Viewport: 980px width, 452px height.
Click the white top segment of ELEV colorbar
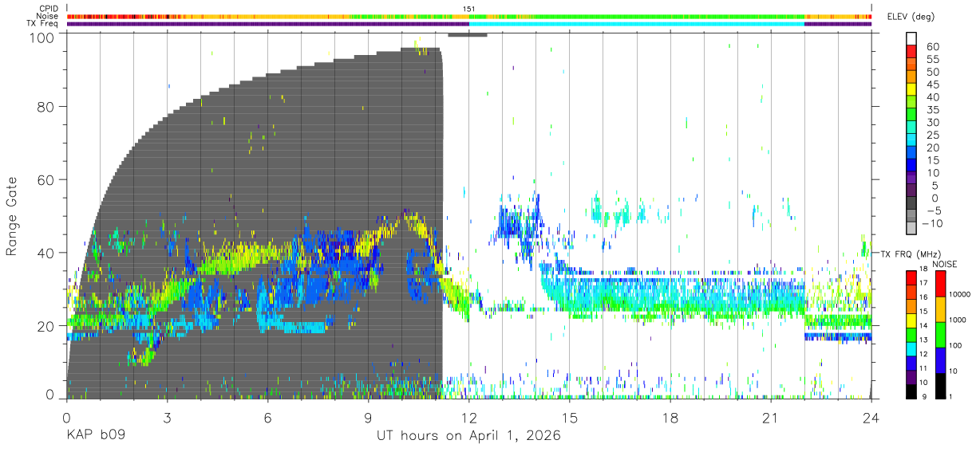[912, 38]
